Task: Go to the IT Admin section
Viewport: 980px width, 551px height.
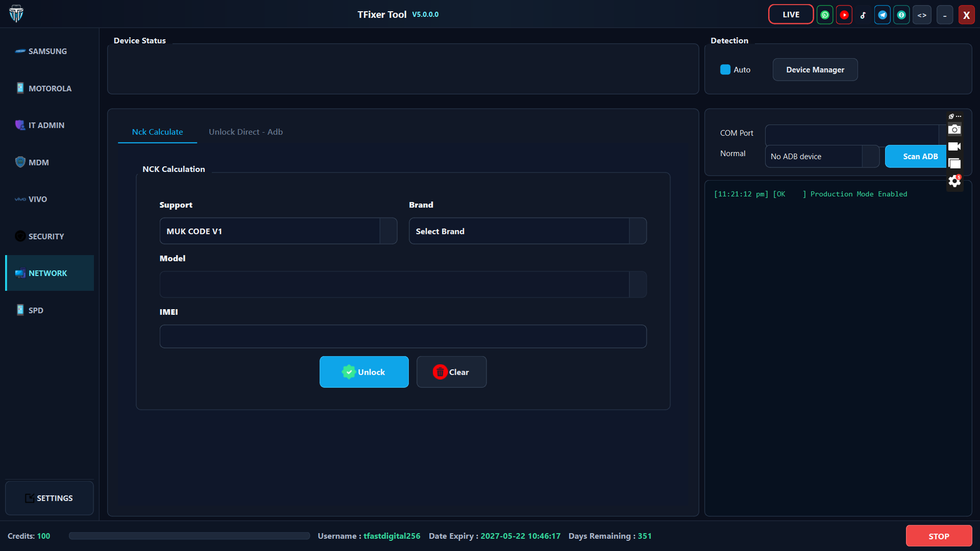Action: click(50, 125)
